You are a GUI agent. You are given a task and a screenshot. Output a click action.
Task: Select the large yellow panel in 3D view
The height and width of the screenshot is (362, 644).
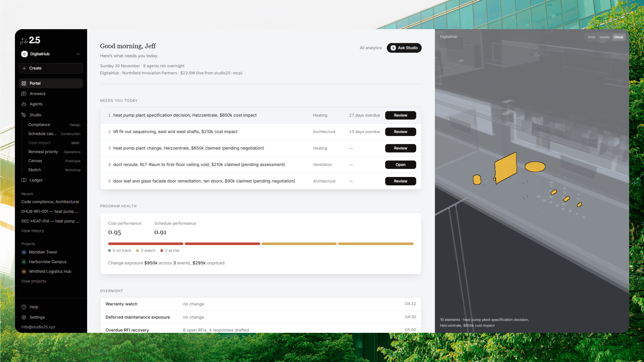506,168
